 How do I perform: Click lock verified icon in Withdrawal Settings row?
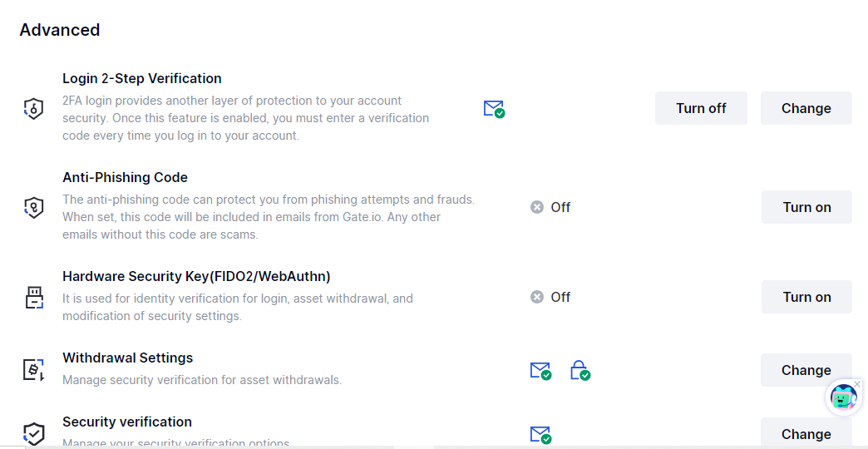click(x=580, y=370)
